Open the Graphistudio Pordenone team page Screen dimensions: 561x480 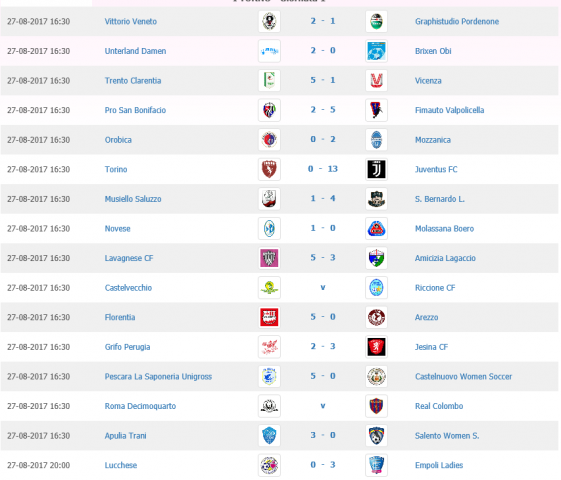pyautogui.click(x=457, y=21)
